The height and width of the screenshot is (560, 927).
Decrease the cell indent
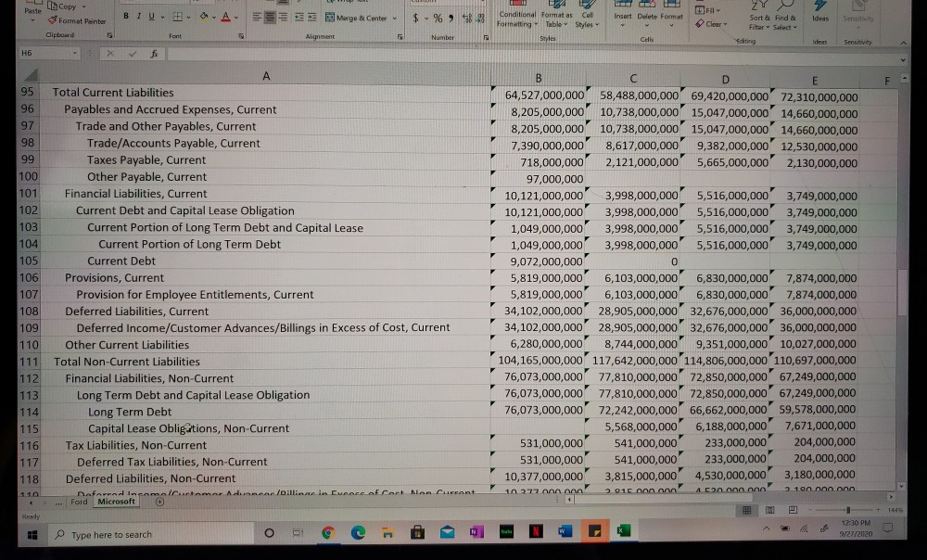(299, 17)
